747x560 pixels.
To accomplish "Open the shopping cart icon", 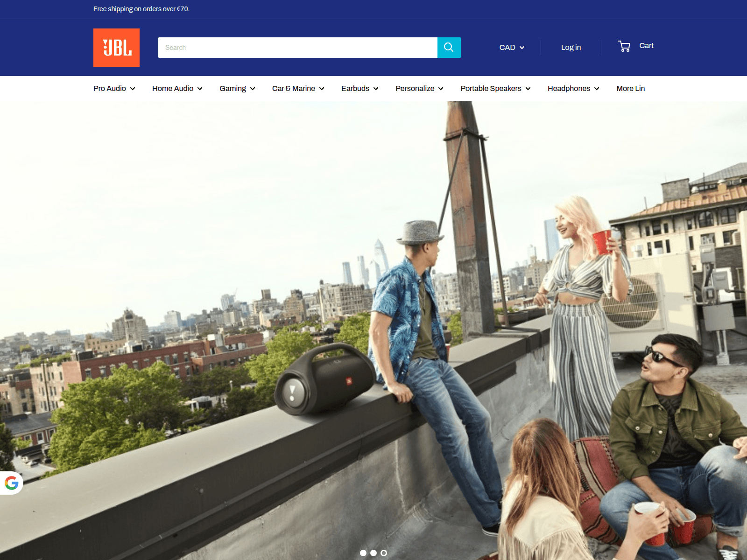I will click(x=624, y=46).
